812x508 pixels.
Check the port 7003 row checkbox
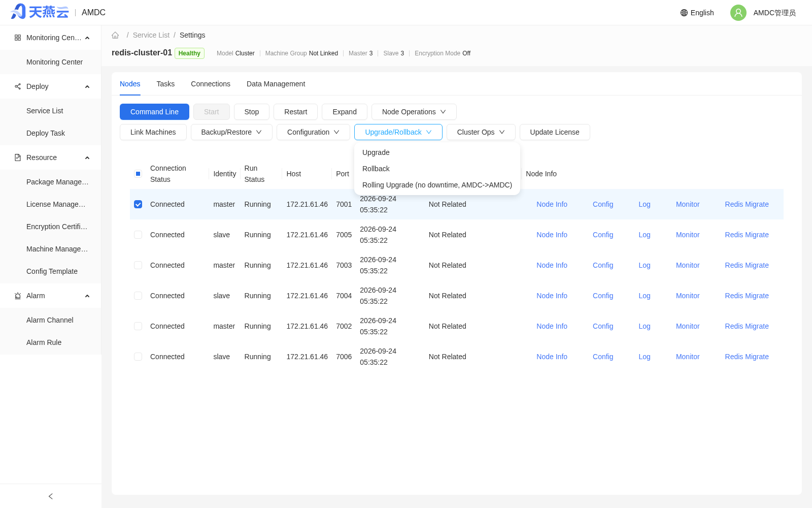tap(138, 265)
